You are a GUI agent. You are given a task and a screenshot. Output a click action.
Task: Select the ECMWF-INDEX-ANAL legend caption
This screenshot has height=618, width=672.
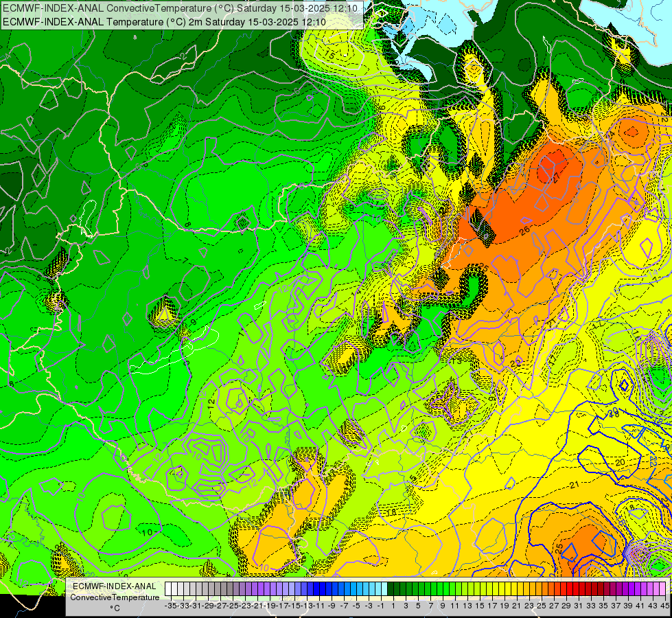(x=115, y=586)
